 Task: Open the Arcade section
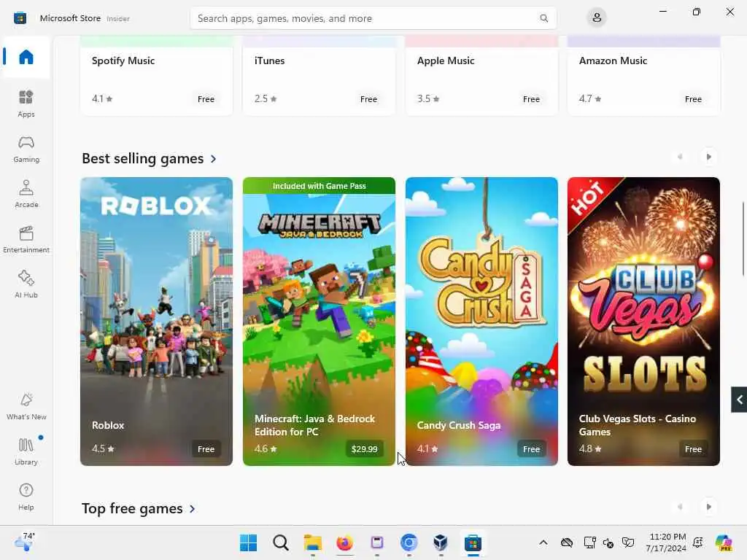(26, 194)
